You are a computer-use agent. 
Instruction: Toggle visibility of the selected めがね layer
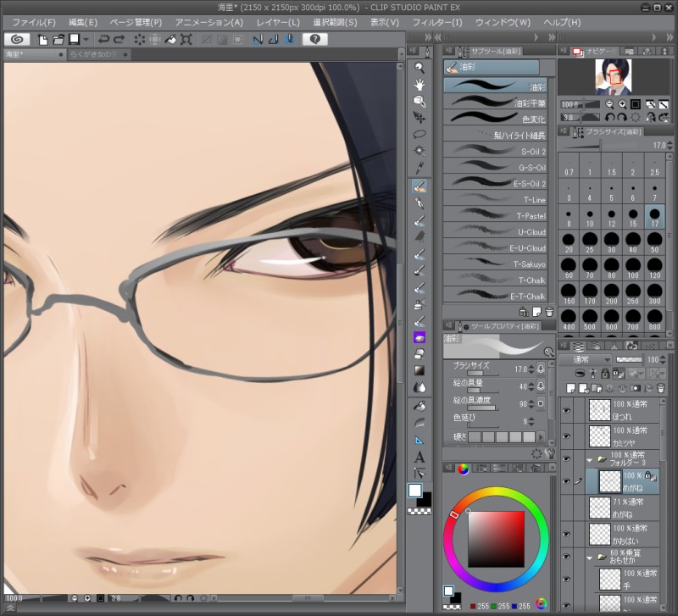coord(566,481)
